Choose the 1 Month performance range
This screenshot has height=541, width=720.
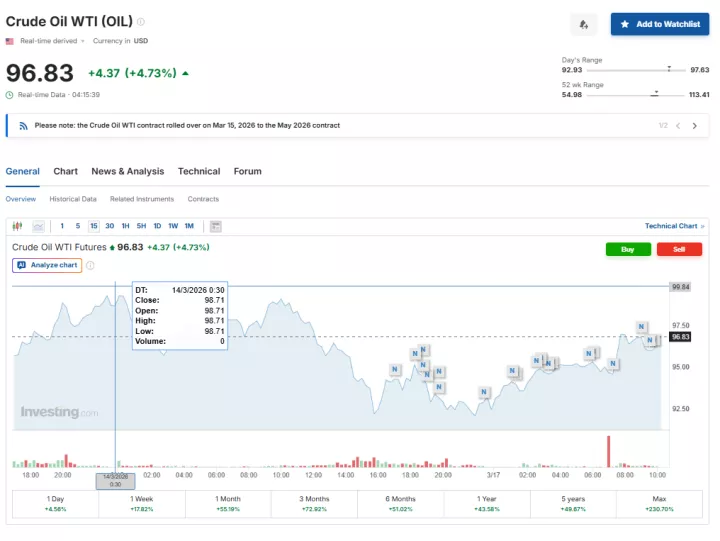pos(228,504)
